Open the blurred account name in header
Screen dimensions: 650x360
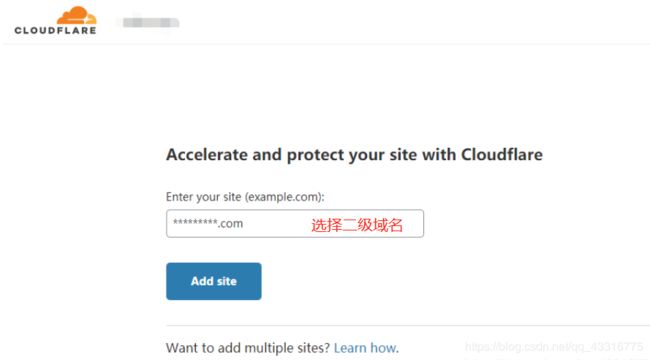point(149,22)
